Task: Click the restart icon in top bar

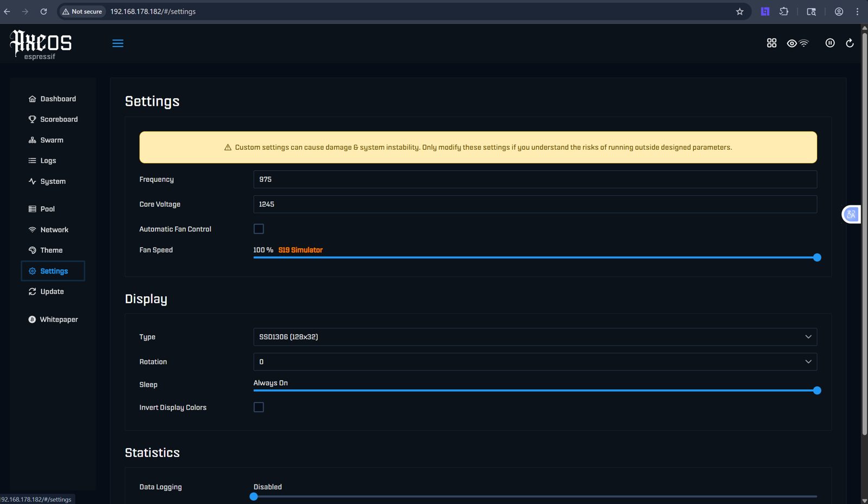Action: [850, 43]
